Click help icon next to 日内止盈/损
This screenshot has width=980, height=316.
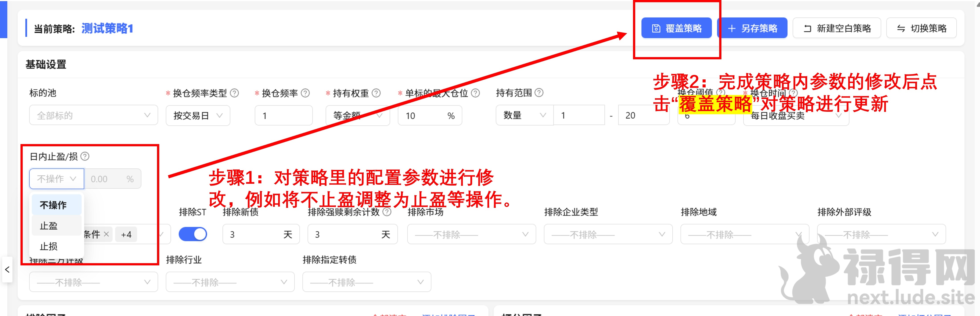[85, 156]
